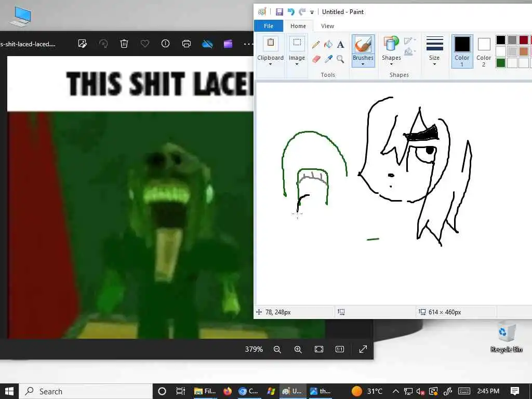Pick the brown palette swatch
Screen dimensions: 532x399
tap(524, 51)
